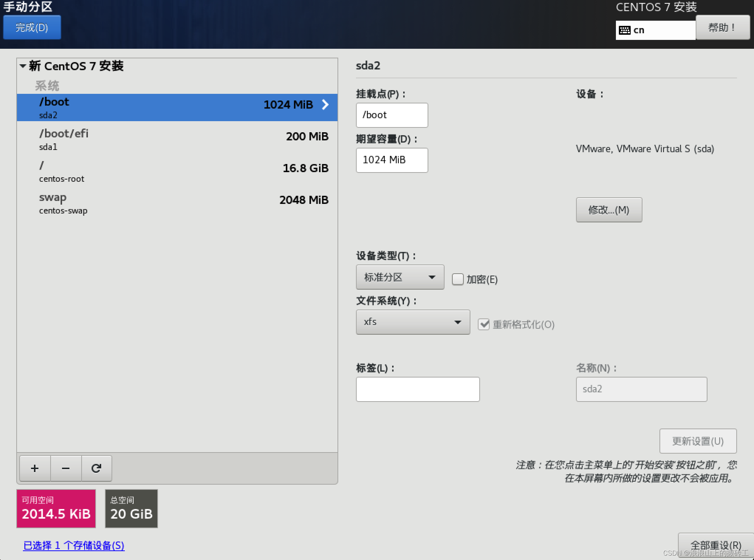Click the 完成(D) done button
The image size is (754, 560).
(x=32, y=27)
